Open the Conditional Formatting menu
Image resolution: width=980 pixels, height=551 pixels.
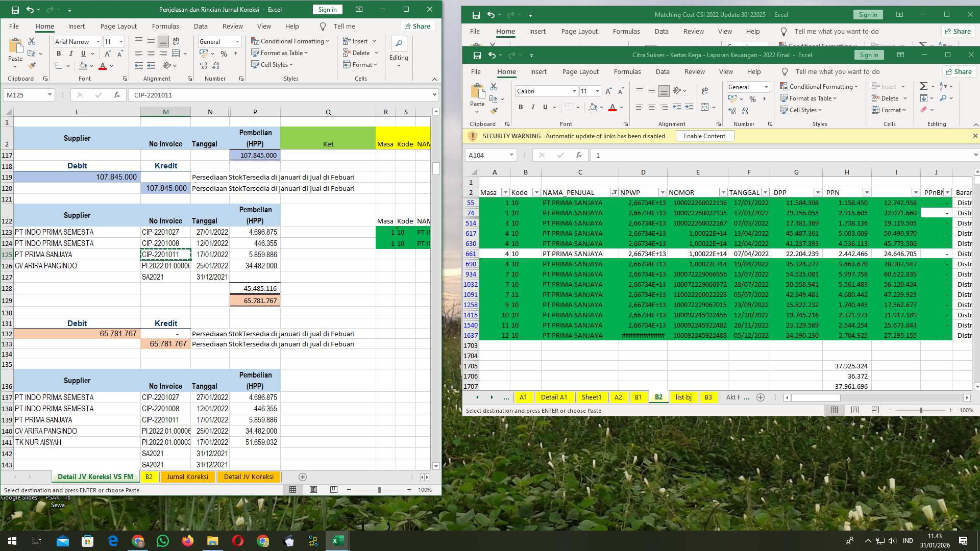pyautogui.click(x=819, y=86)
